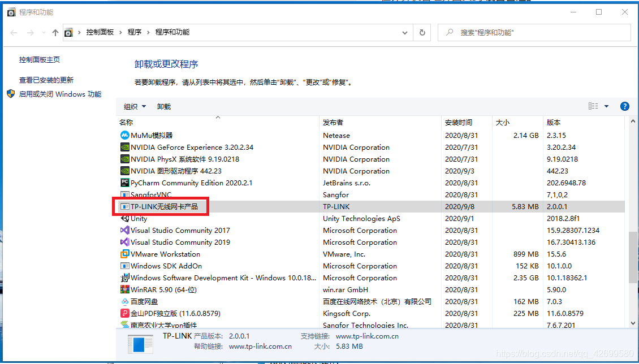Image resolution: width=639 pixels, height=364 pixels.
Task: Click the Kingsoft Corp. publisher cell
Action: coord(347,314)
